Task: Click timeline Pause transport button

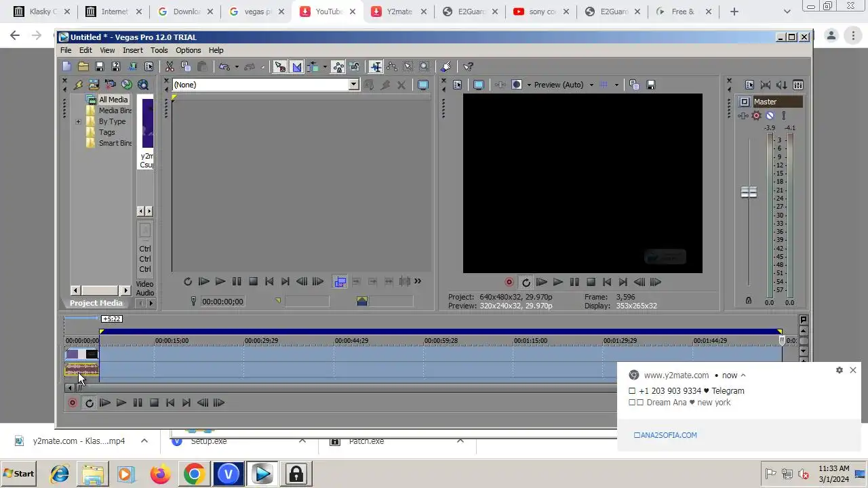Action: coord(138,403)
